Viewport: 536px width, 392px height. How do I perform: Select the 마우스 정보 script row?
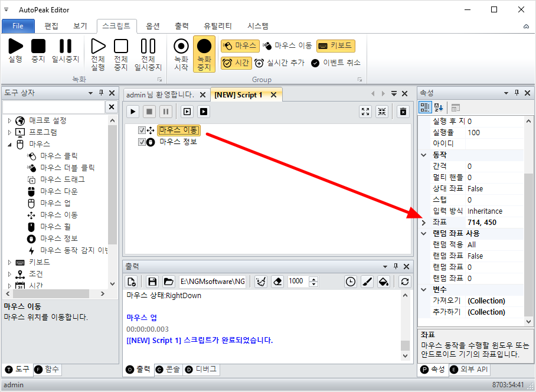178,142
